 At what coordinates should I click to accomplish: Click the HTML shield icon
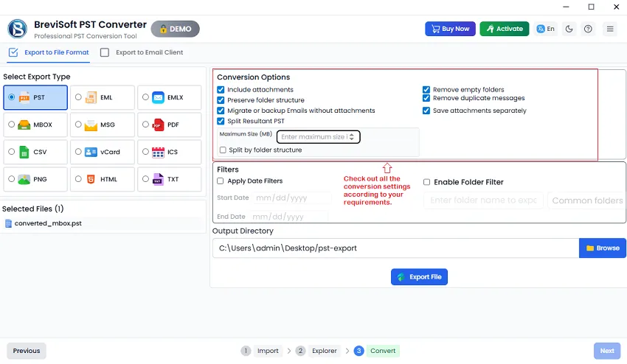[91, 179]
